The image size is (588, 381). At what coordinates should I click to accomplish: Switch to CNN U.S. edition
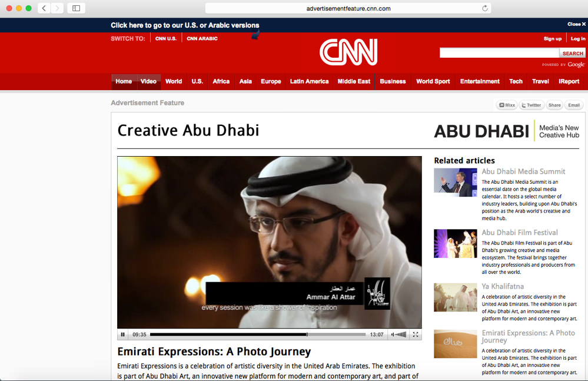(x=166, y=39)
